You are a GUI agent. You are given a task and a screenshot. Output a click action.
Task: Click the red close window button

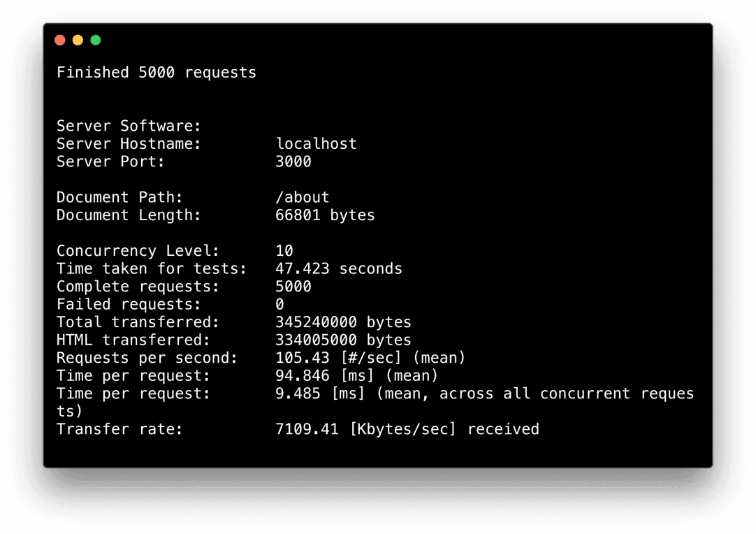pyautogui.click(x=59, y=40)
